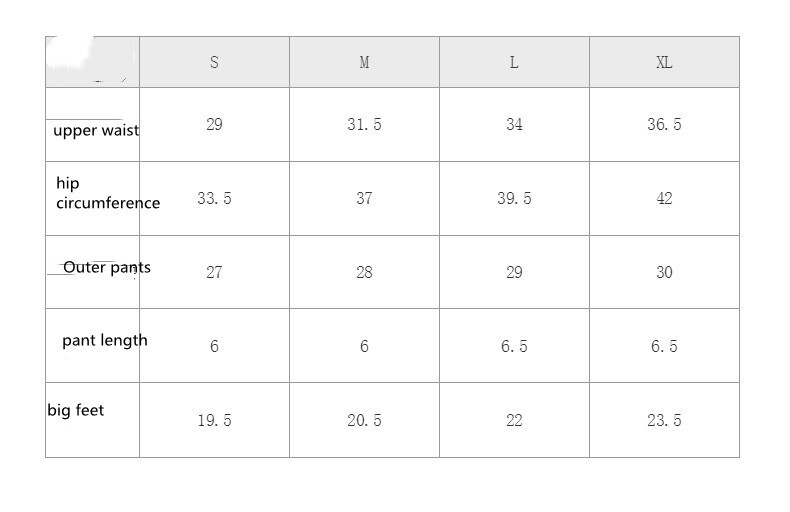Image resolution: width=790 pixels, height=512 pixels.
Task: Click big feet value 20.5 for M
Action: click(x=364, y=420)
